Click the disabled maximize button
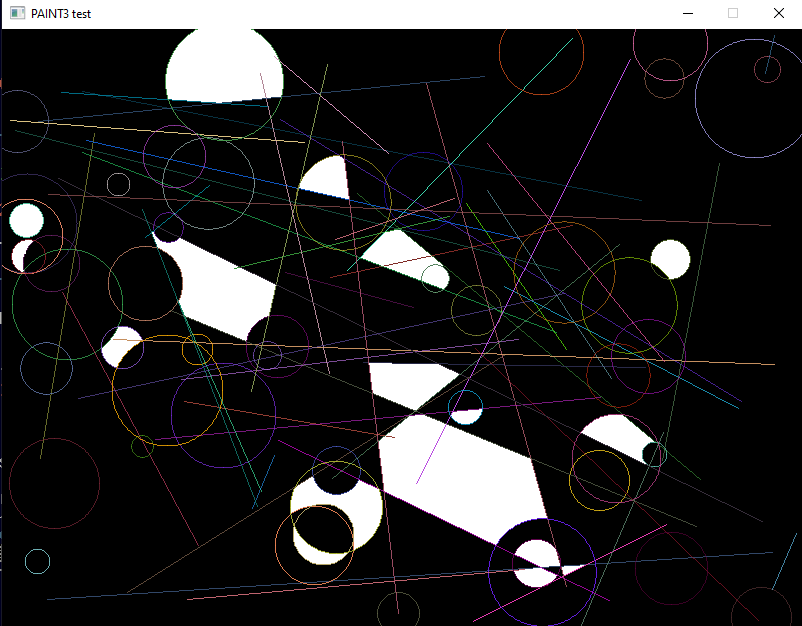 pos(733,13)
